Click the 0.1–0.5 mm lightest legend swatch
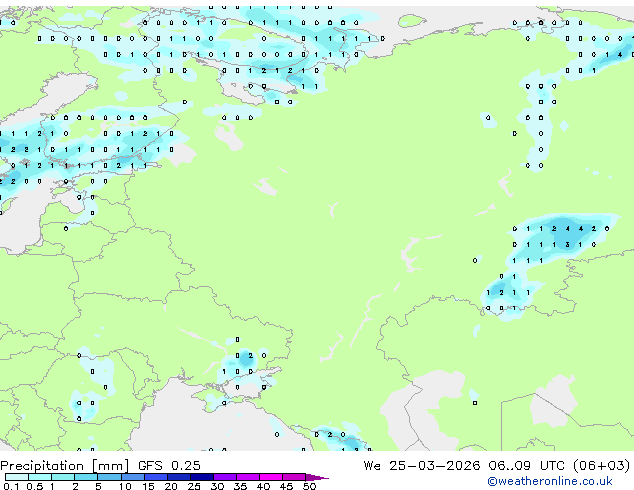The width and height of the screenshot is (634, 490). [x=17, y=477]
